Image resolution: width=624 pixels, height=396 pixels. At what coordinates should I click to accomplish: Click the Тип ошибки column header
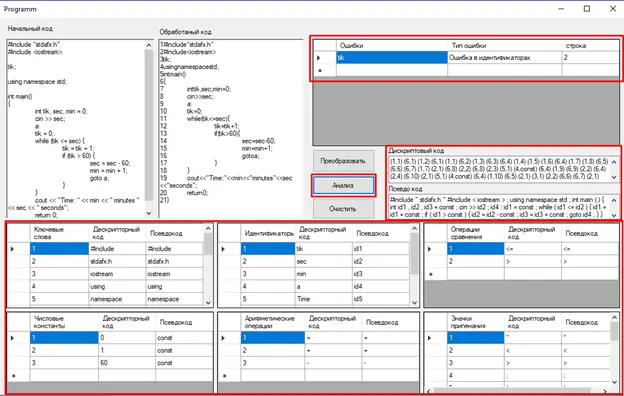tap(505, 45)
